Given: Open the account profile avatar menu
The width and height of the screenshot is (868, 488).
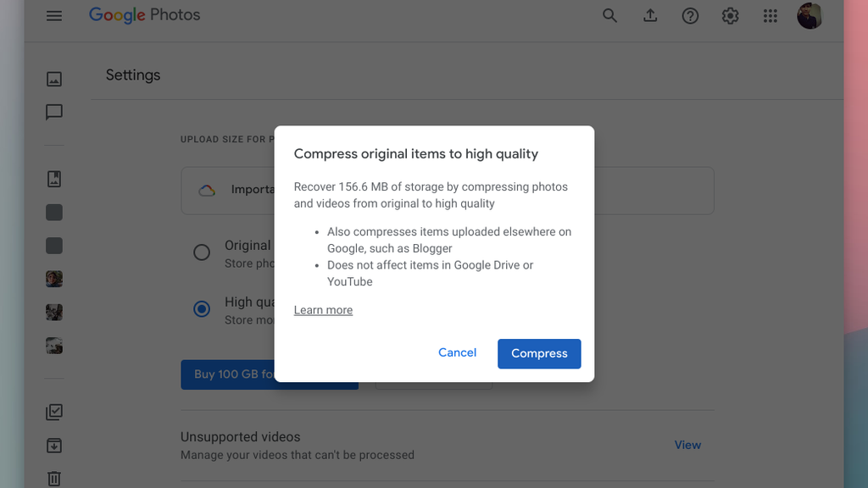Looking at the screenshot, I should click(810, 15).
